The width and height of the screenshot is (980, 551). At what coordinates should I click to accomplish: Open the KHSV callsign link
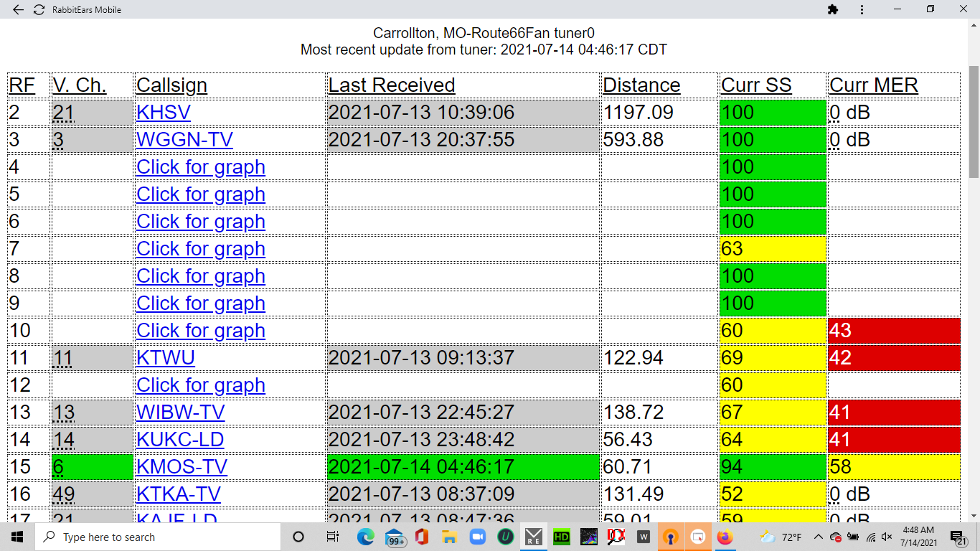click(x=164, y=113)
